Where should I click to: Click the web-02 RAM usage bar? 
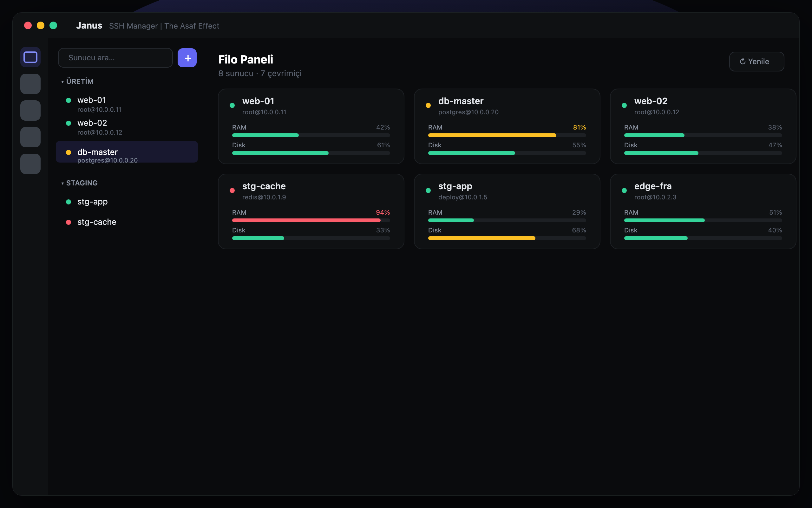pos(703,135)
